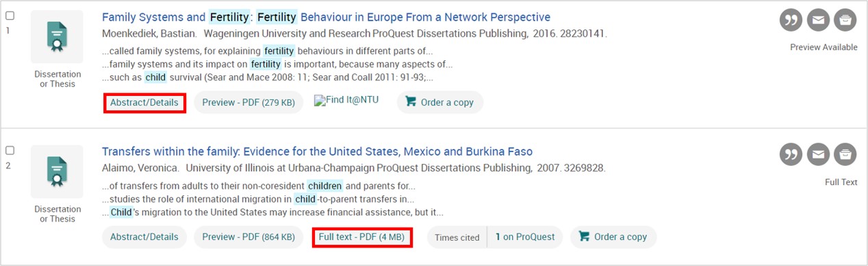Screen dimensions: 868x266
Task: Open Abstract/Details for the first result
Action: click(144, 103)
